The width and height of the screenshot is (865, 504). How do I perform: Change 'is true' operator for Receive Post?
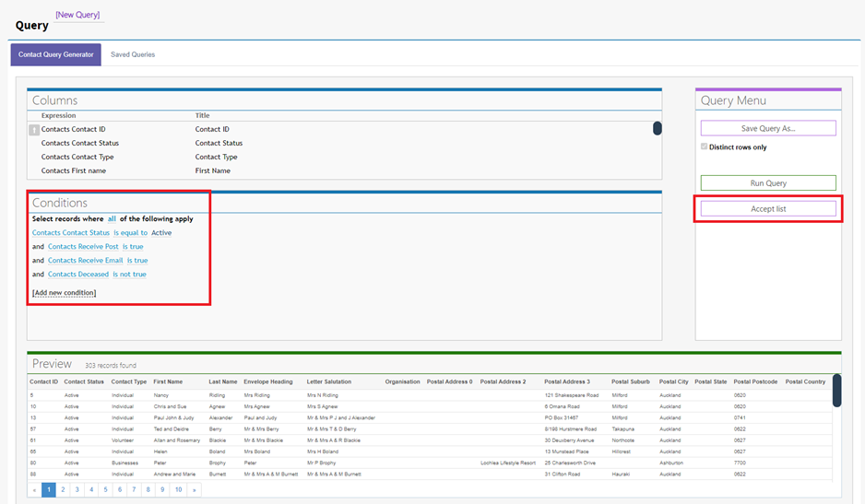(133, 247)
